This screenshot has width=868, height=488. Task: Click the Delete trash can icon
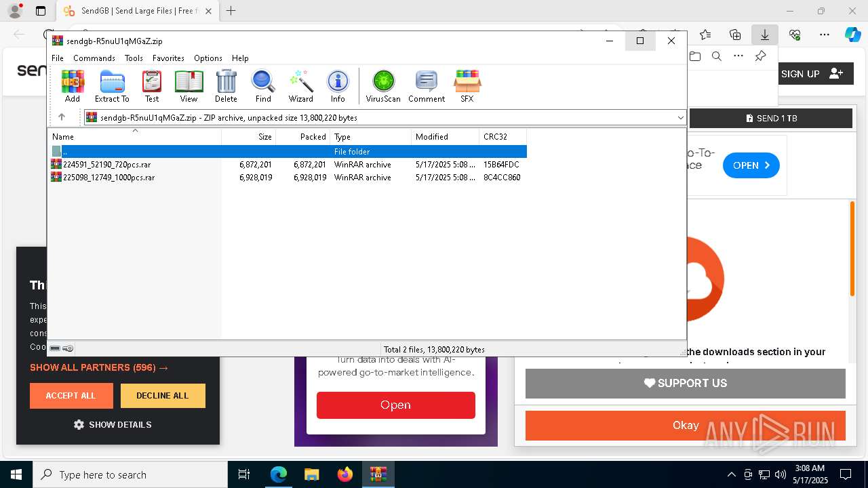[226, 86]
